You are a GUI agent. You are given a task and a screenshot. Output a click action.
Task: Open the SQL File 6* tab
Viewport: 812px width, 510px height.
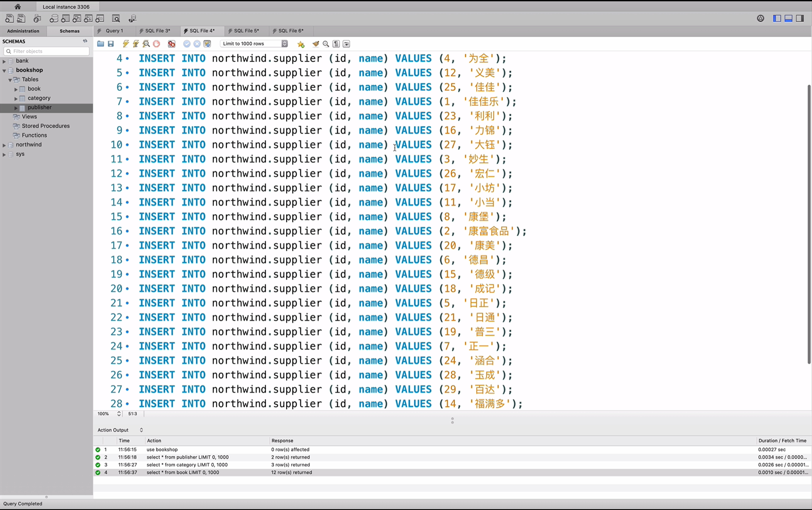point(291,31)
